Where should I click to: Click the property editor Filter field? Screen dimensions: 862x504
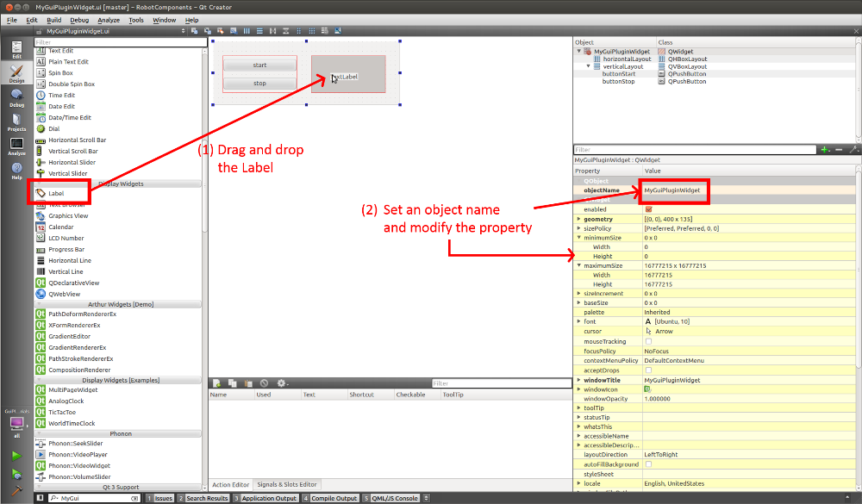point(695,150)
